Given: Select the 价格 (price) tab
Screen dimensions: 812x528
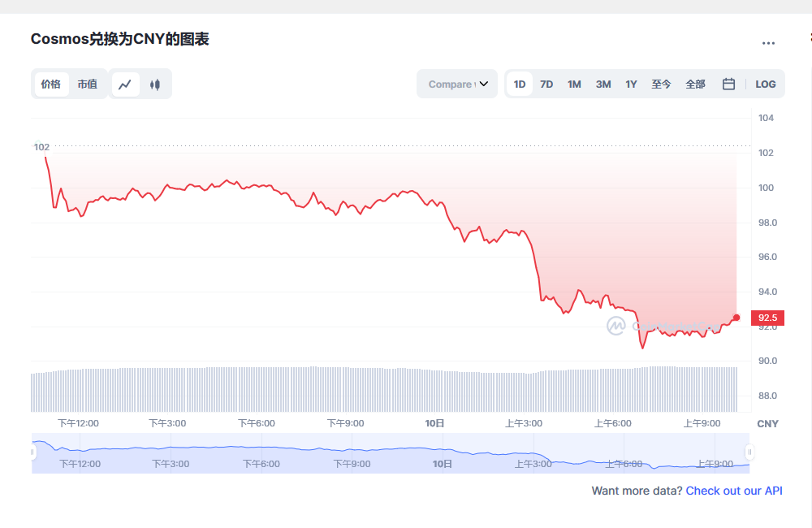Looking at the screenshot, I should tap(51, 84).
